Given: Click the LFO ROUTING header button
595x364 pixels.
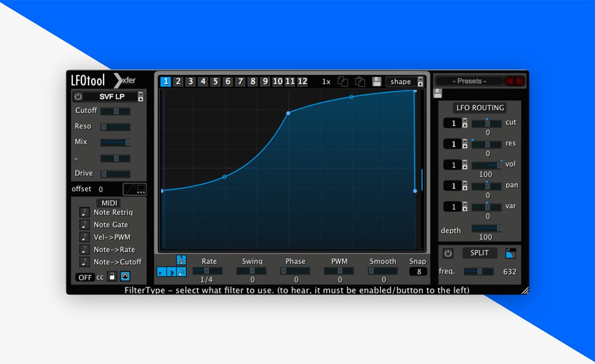Looking at the screenshot, I should (x=480, y=108).
